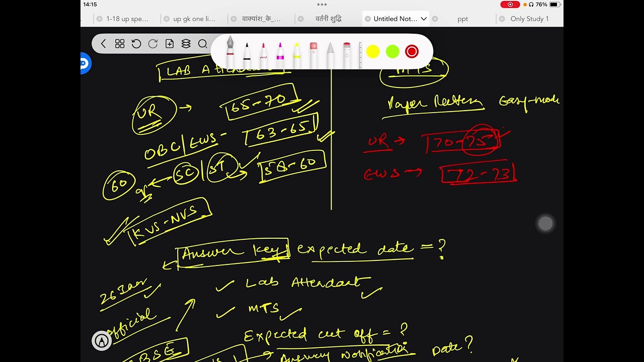
Task: Toggle the ruler tool
Action: [360, 54]
